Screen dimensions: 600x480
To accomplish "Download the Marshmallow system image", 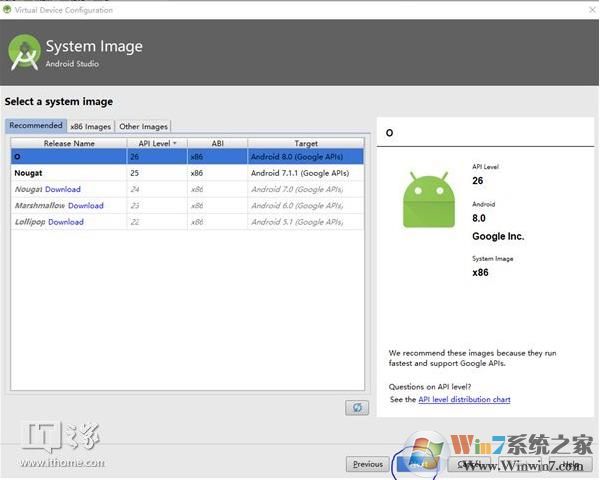I will click(85, 205).
